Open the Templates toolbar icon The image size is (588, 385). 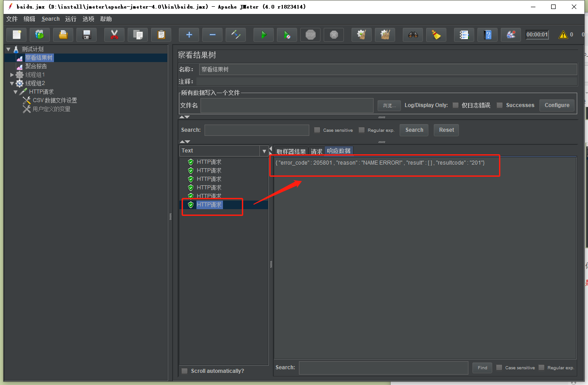pos(40,35)
